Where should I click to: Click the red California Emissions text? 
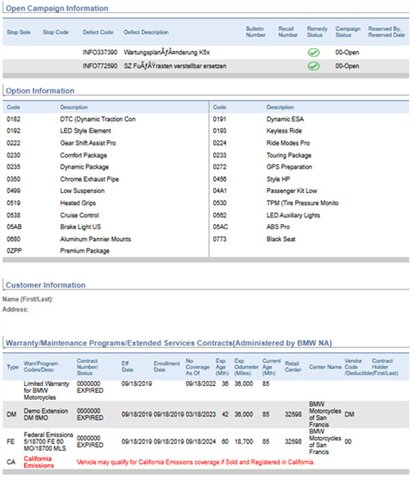[x=39, y=462]
